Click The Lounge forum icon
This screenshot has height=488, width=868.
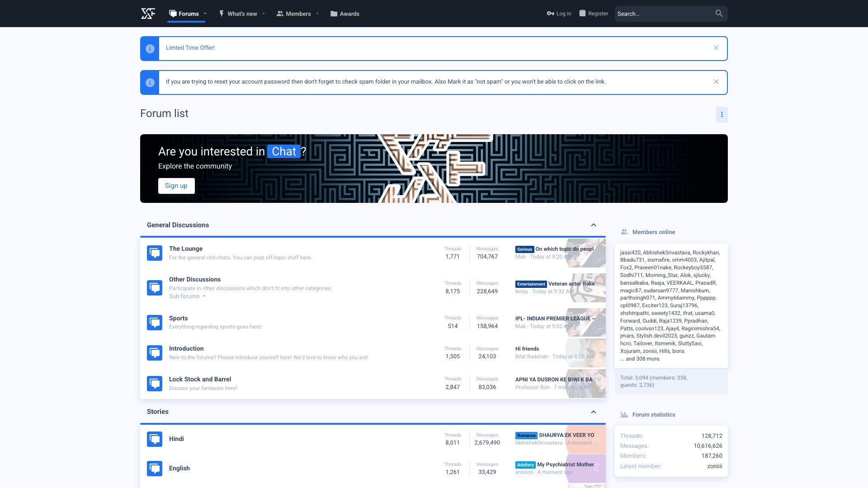[155, 253]
